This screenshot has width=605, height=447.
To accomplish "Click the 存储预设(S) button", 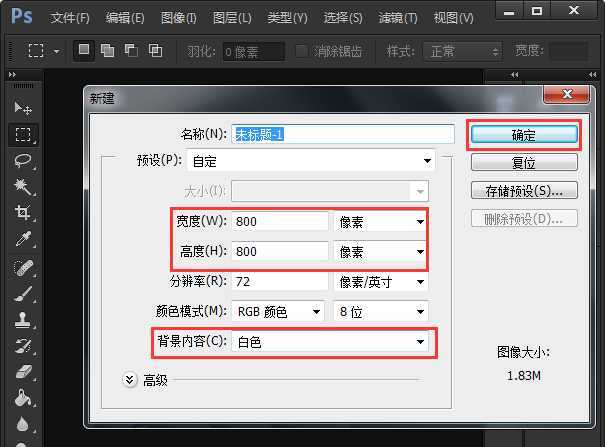I will click(523, 190).
